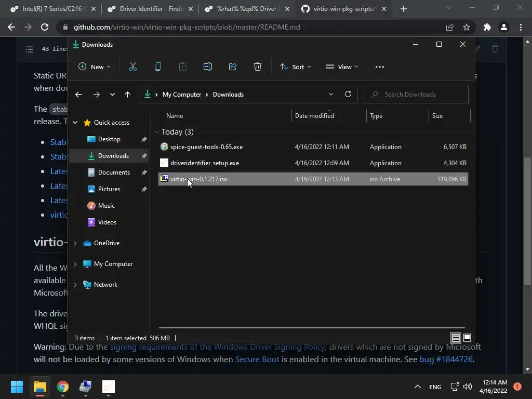Click Chrome's URL address bar

tap(251, 27)
